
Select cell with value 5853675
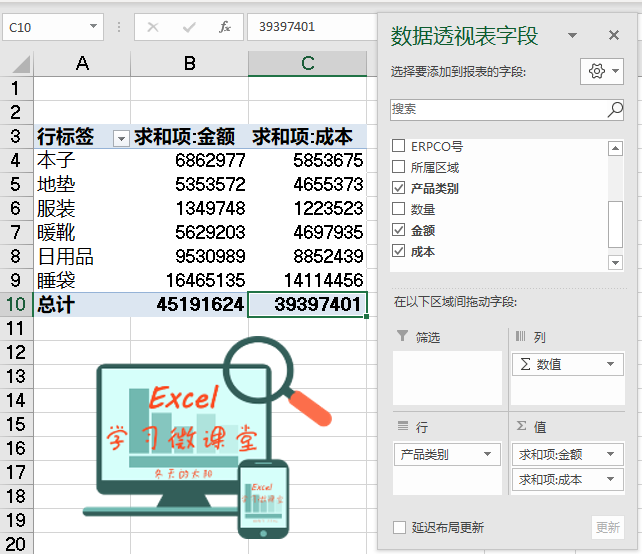click(x=307, y=160)
